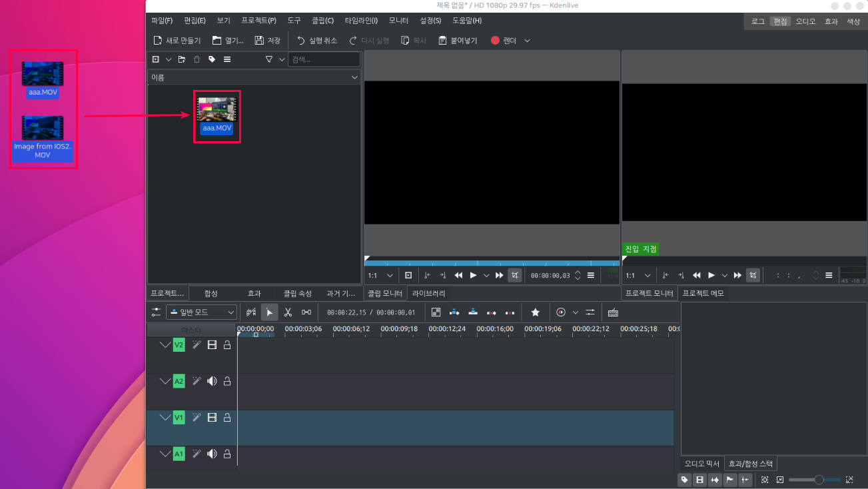This screenshot has height=489, width=868.
Task: Select the razor (scissors) tool
Action: tap(288, 312)
